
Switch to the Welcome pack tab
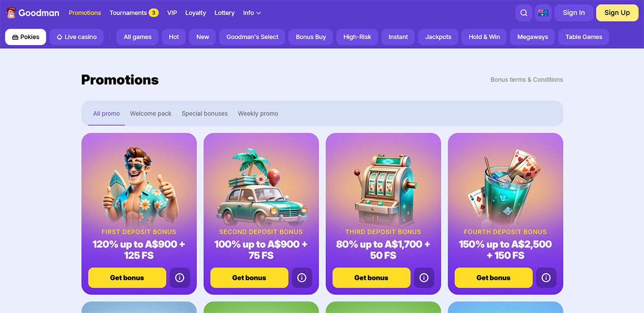(x=150, y=114)
